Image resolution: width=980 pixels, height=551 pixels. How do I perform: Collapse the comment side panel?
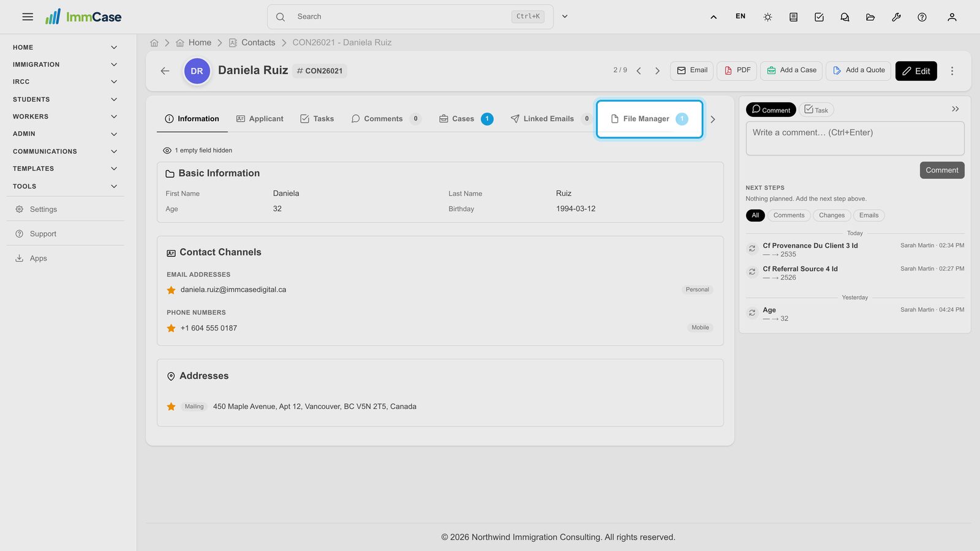(x=955, y=109)
